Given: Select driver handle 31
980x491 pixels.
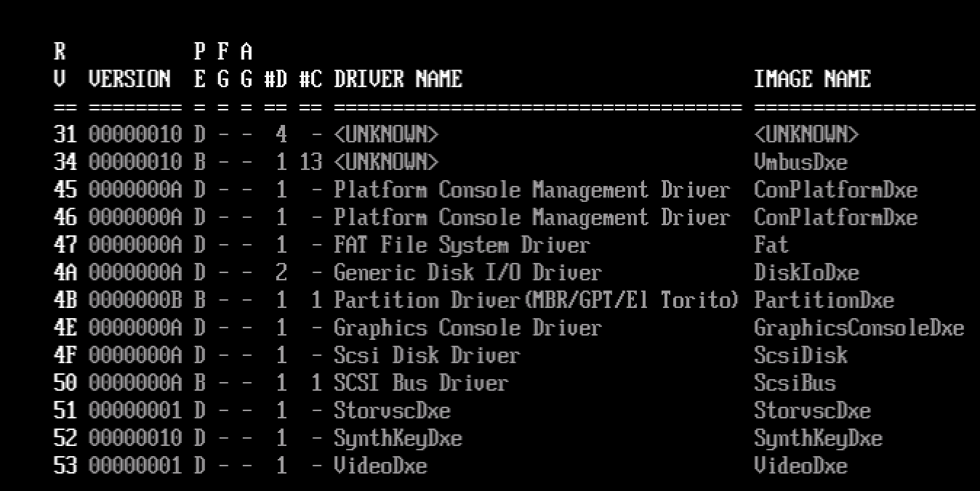Looking at the screenshot, I should pyautogui.click(x=65, y=134).
